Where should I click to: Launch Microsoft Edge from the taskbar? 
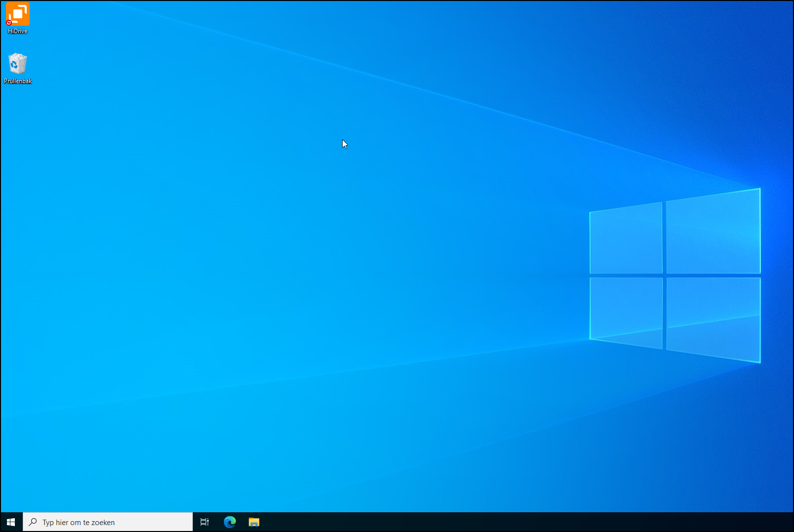click(229, 522)
